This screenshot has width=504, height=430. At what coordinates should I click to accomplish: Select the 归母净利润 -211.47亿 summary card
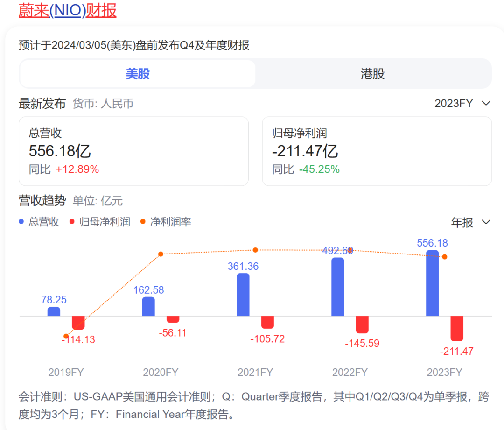pyautogui.click(x=377, y=151)
